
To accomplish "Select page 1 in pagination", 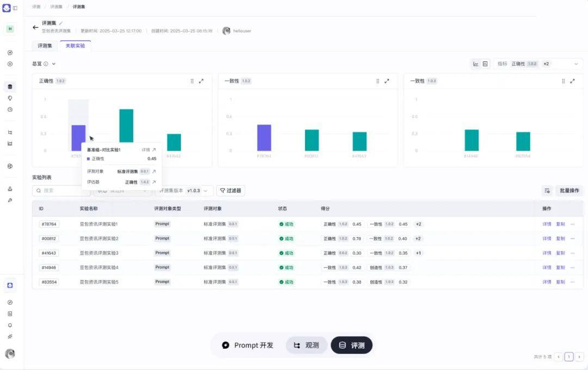I will (x=569, y=356).
